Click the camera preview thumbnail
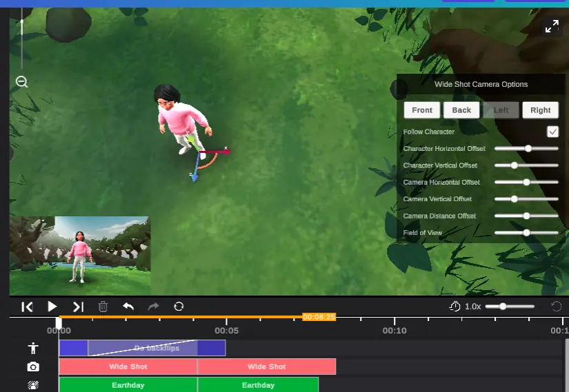The height and width of the screenshot is (392, 569). [x=80, y=256]
